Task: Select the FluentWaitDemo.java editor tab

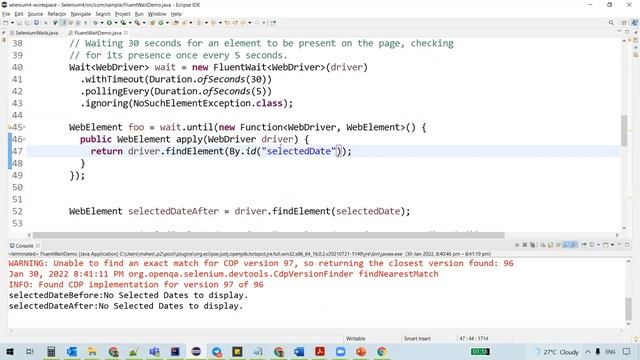Action: click(98, 33)
